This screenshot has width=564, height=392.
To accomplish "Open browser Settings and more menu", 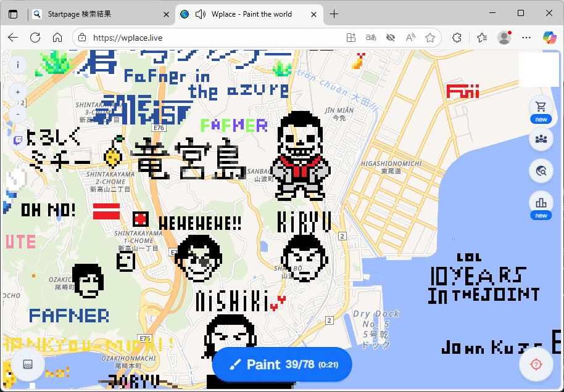I will 526,38.
